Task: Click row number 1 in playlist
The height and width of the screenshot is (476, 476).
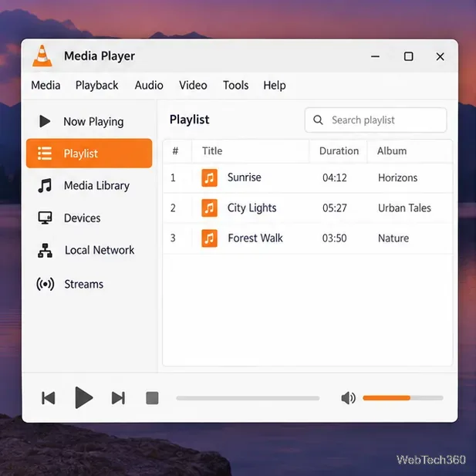Action: coord(173,177)
